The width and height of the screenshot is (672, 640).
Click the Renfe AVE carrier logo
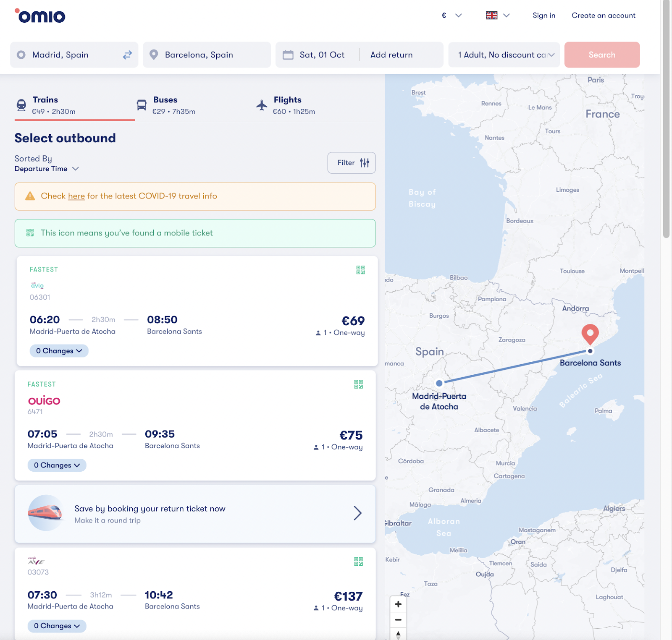(36, 561)
